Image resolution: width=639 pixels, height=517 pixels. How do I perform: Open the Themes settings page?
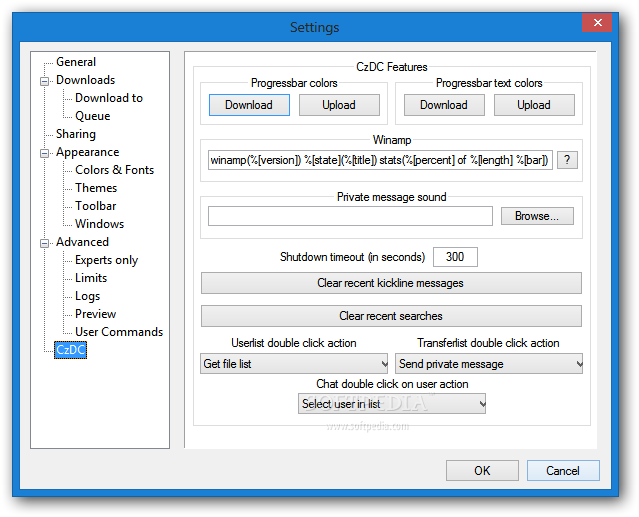pos(96,188)
